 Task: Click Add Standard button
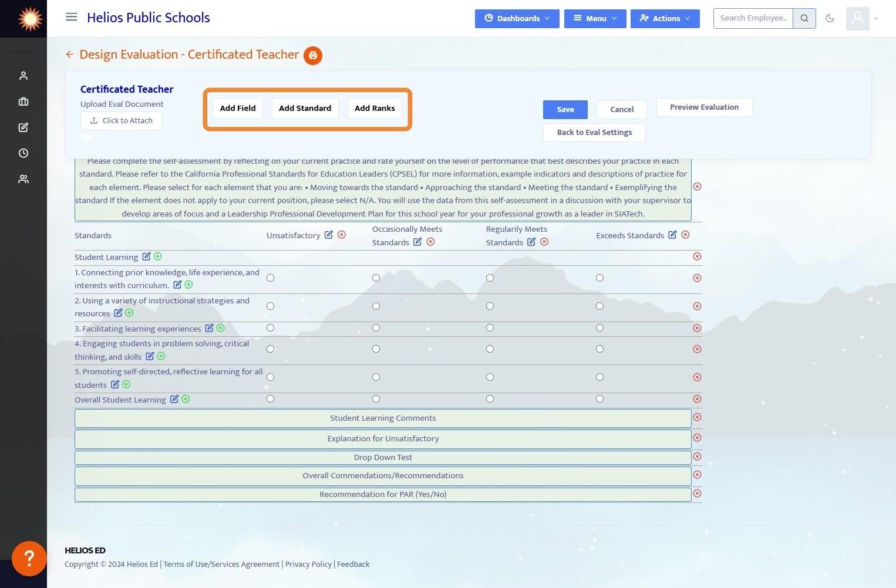pos(305,109)
